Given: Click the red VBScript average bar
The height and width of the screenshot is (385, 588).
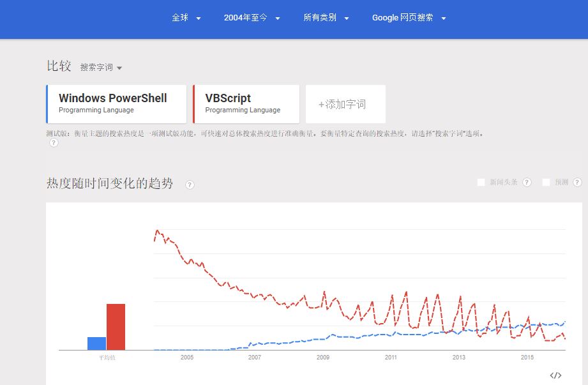Looking at the screenshot, I should coord(116,327).
